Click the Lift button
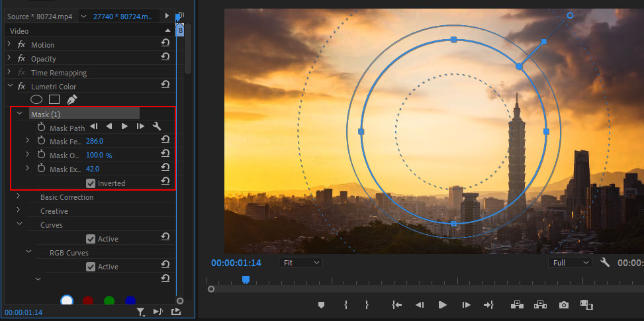The image size is (644, 321). click(517, 304)
